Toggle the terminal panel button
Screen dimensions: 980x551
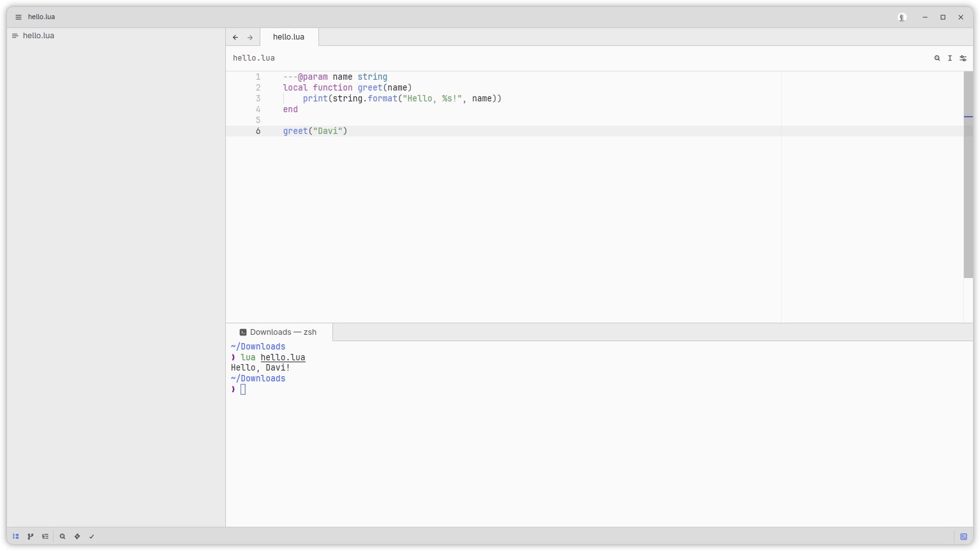click(963, 536)
